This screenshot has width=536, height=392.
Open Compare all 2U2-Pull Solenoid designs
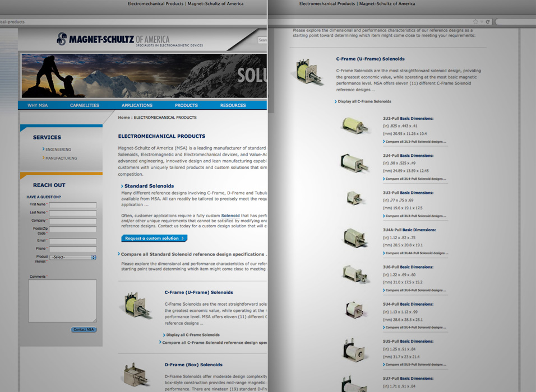pyautogui.click(x=415, y=141)
